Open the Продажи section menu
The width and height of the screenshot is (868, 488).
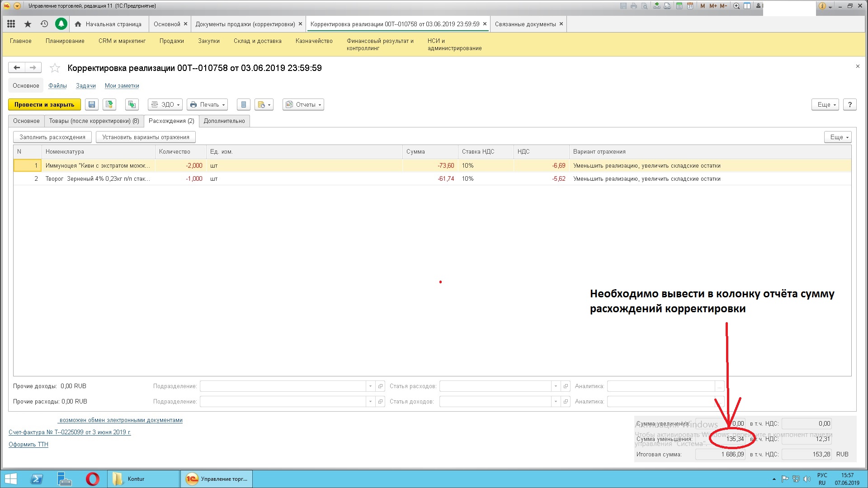point(171,41)
